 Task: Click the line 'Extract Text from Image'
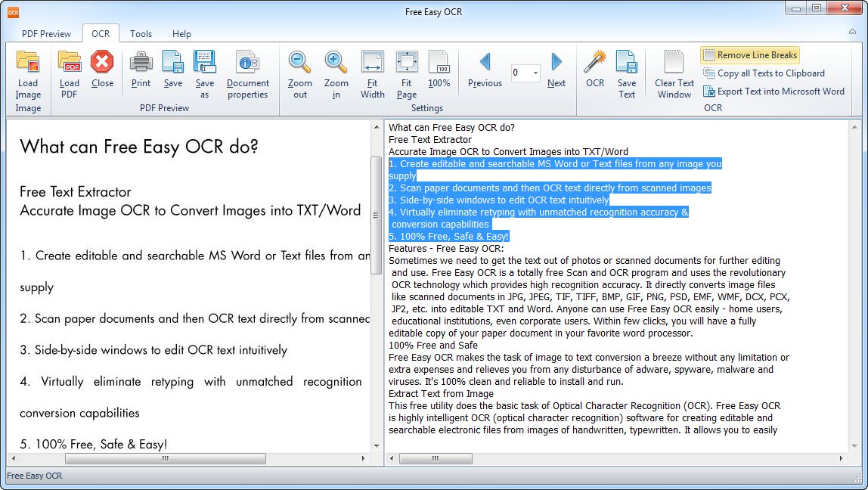(x=441, y=394)
